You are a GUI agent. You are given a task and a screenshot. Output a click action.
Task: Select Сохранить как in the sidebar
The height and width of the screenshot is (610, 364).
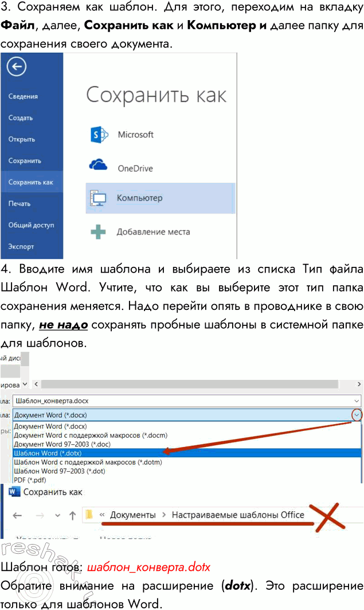tap(30, 182)
